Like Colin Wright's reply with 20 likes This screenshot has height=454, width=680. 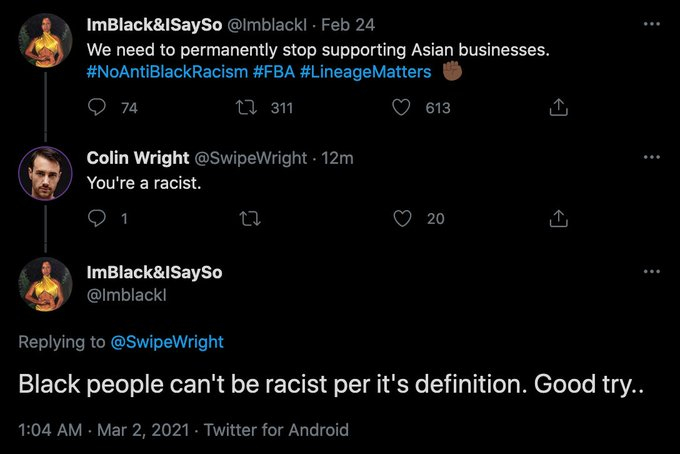[x=402, y=218]
